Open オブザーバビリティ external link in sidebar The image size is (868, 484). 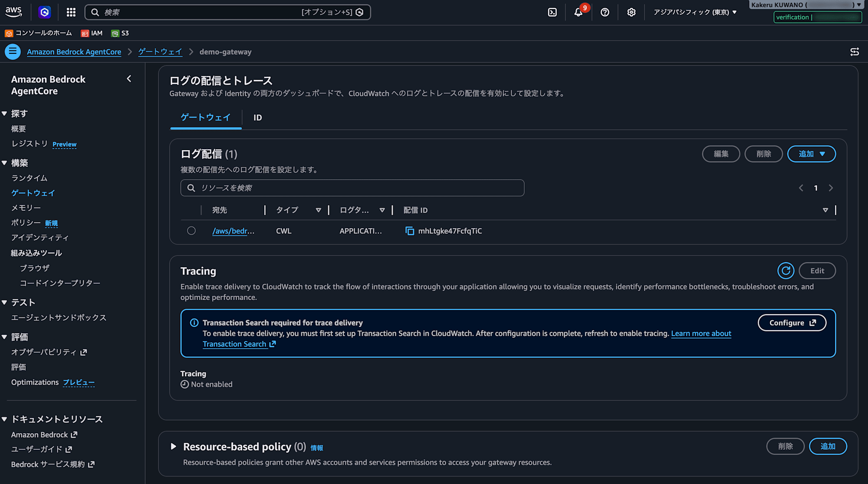[49, 352]
